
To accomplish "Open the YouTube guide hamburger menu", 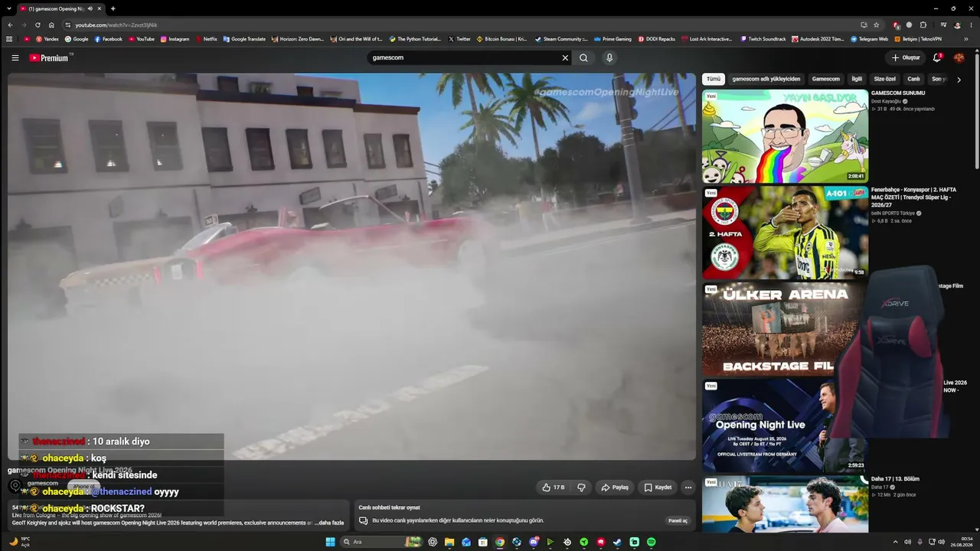I will [15, 57].
